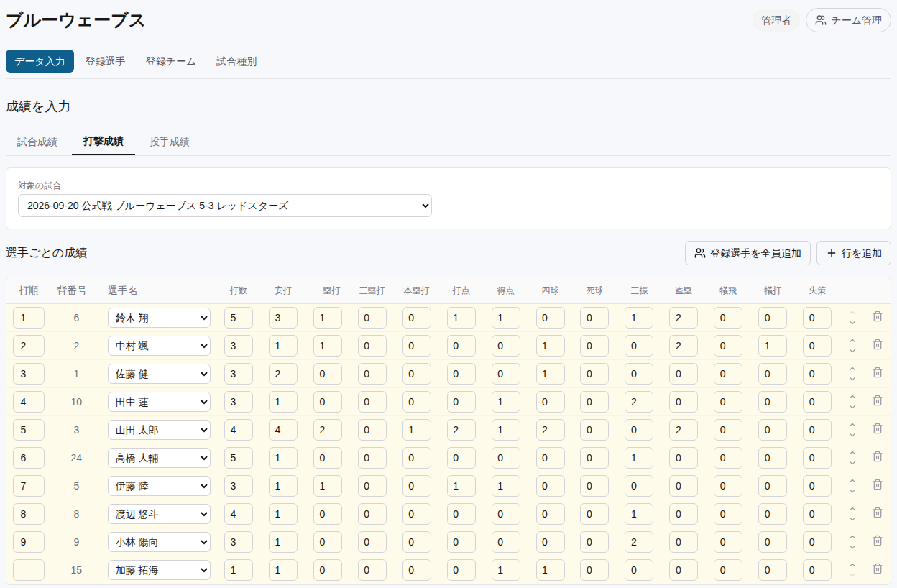The width and height of the screenshot is (897, 588).
Task: Click the 行を追加 button
Action: tap(854, 253)
